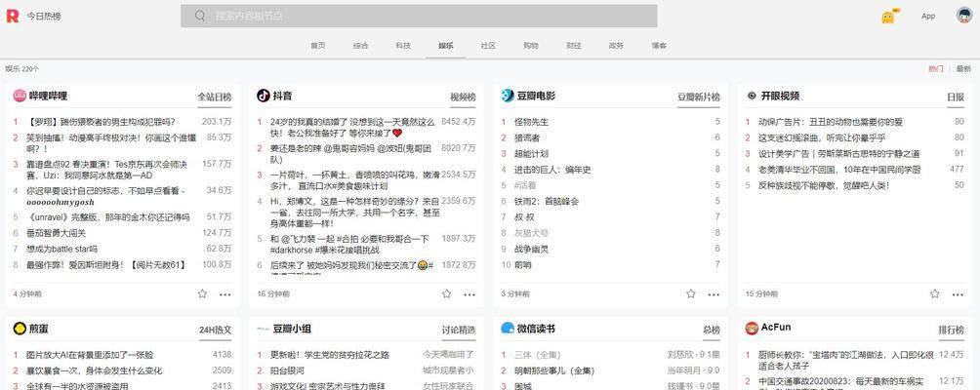This screenshot has width=980, height=390.
Task: Open the 日报 list selector
Action: point(956,97)
